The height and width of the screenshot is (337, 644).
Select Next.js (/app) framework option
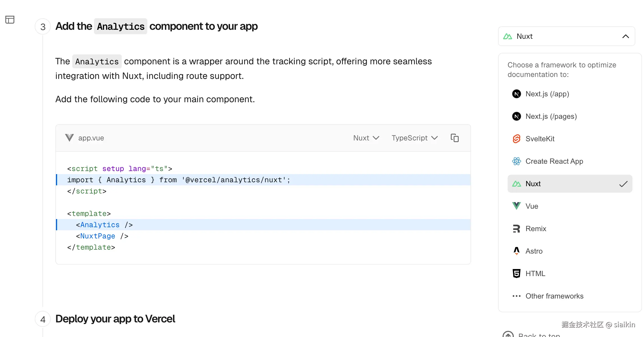click(x=547, y=94)
